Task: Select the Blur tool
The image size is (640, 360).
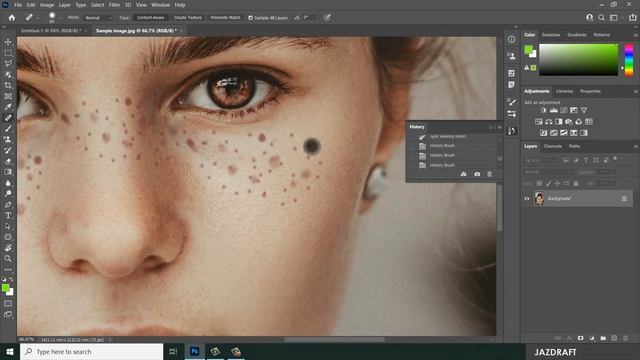Action: click(x=8, y=183)
